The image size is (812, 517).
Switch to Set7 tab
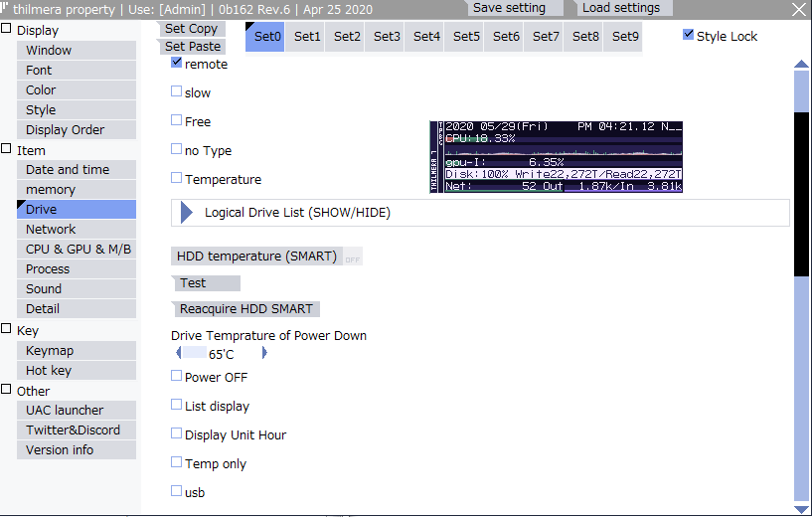pyautogui.click(x=544, y=36)
